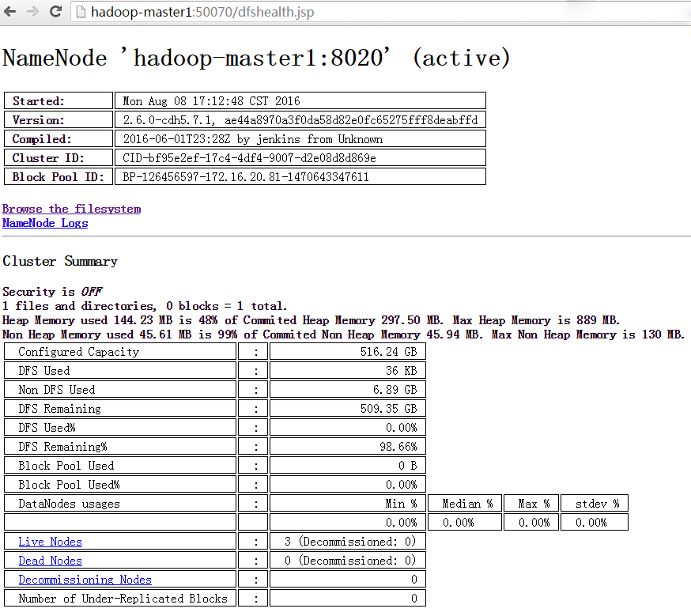This screenshot has height=616, width=691.
Task: Select the version string 2.6.0-cdh5.7.1
Action: [x=169, y=120]
